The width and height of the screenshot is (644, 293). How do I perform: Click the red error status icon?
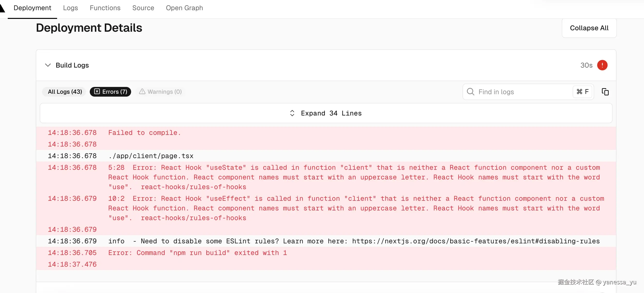pyautogui.click(x=602, y=65)
